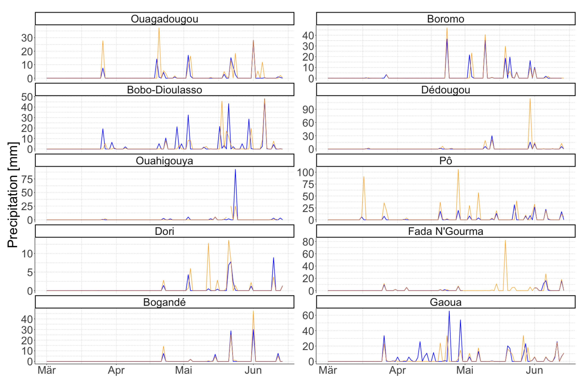Click the Boromo panel title strip
Screen dimensions: 588x386
point(445,19)
